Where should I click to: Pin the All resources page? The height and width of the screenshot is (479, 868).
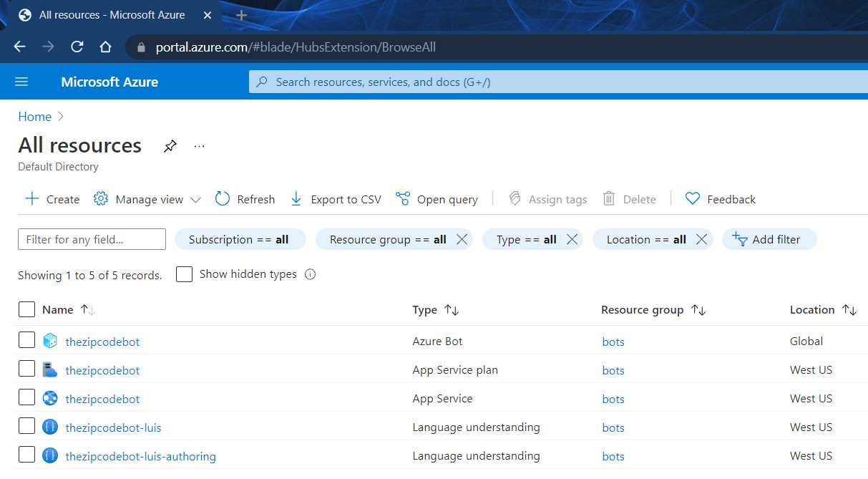pyautogui.click(x=170, y=145)
